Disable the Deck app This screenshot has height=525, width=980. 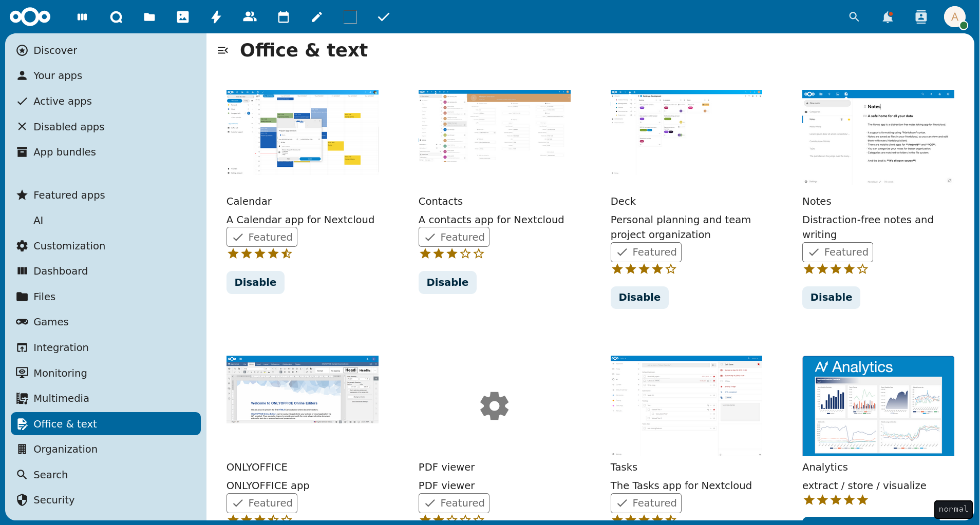[x=639, y=297]
